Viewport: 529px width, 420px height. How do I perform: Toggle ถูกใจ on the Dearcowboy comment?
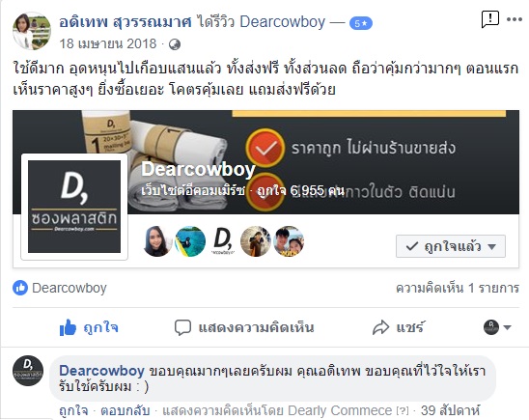(x=73, y=410)
